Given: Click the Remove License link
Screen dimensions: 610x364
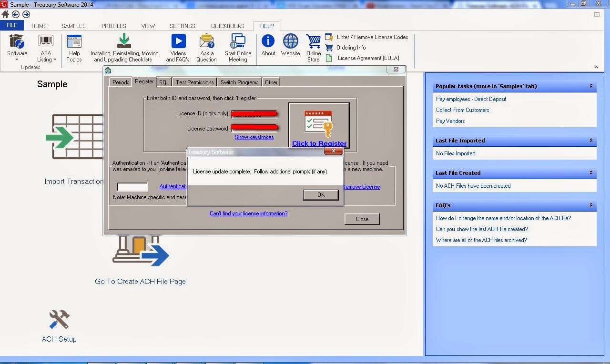Looking at the screenshot, I should pos(362,187).
